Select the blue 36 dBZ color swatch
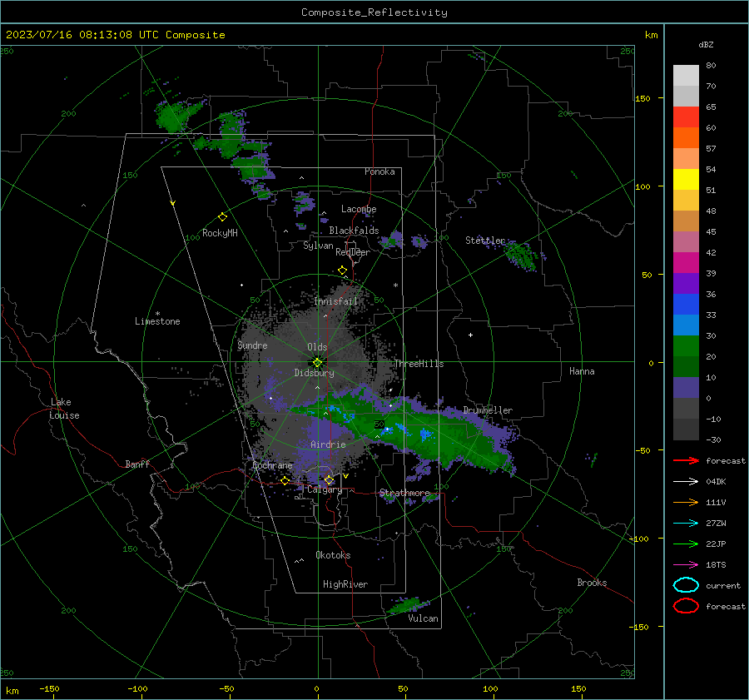 [x=686, y=304]
